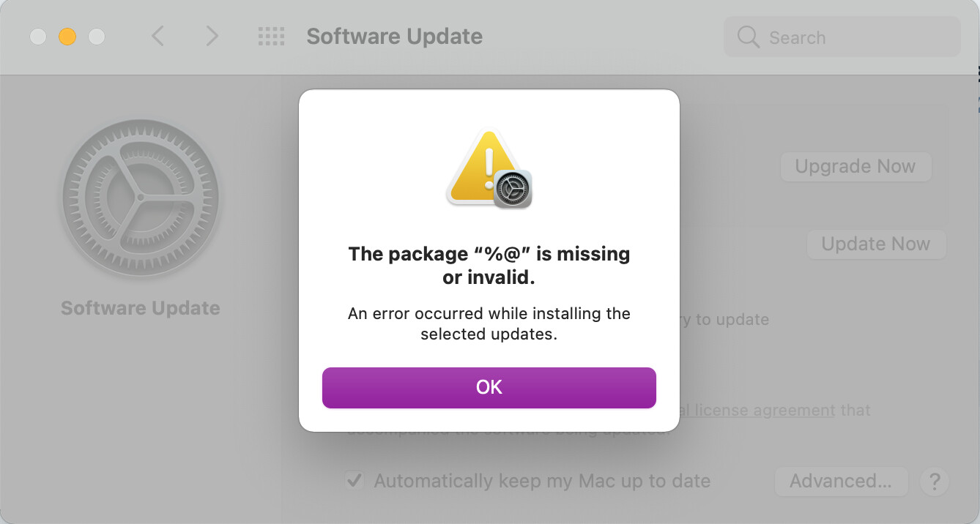
Task: Minimize the window with the yellow button
Action: tap(67, 36)
